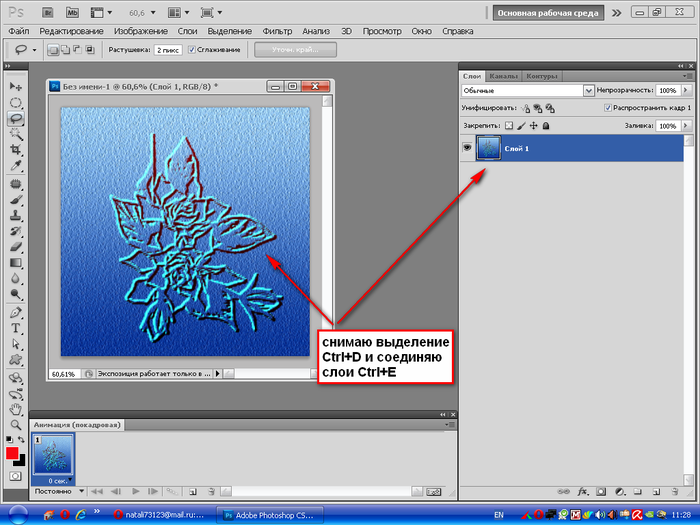This screenshot has width=700, height=525.
Task: Open Непрозрачность slider arrow
Action: coord(686,90)
